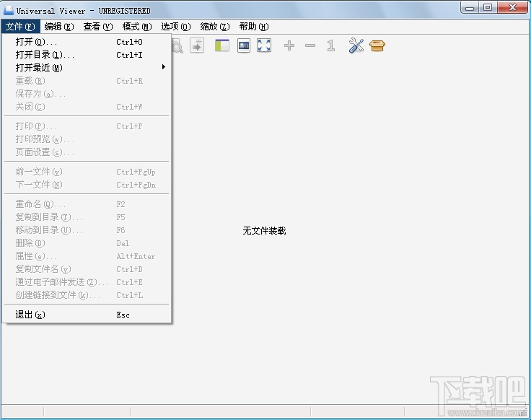The height and width of the screenshot is (420, 531).
Task: Open the 帮助(H) menu
Action: tap(254, 27)
